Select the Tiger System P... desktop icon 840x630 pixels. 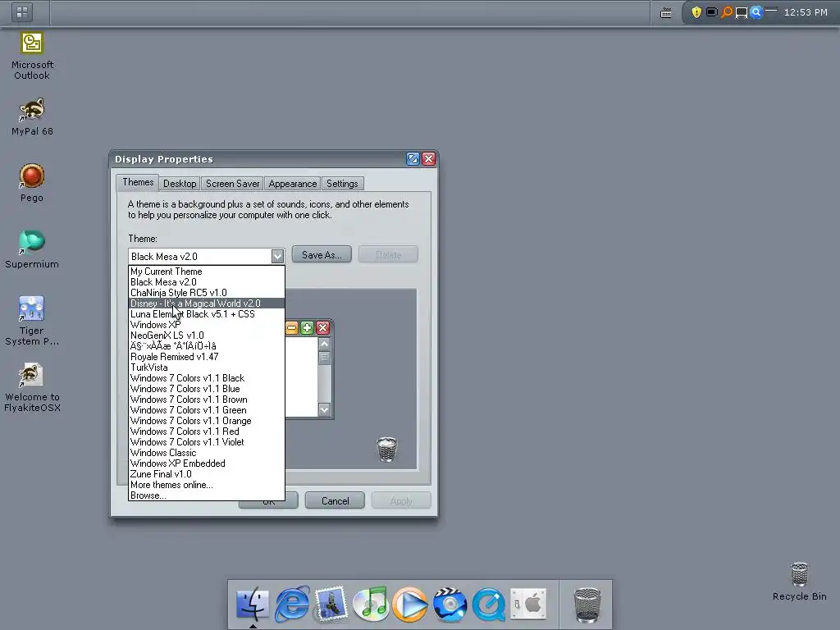coord(32,321)
